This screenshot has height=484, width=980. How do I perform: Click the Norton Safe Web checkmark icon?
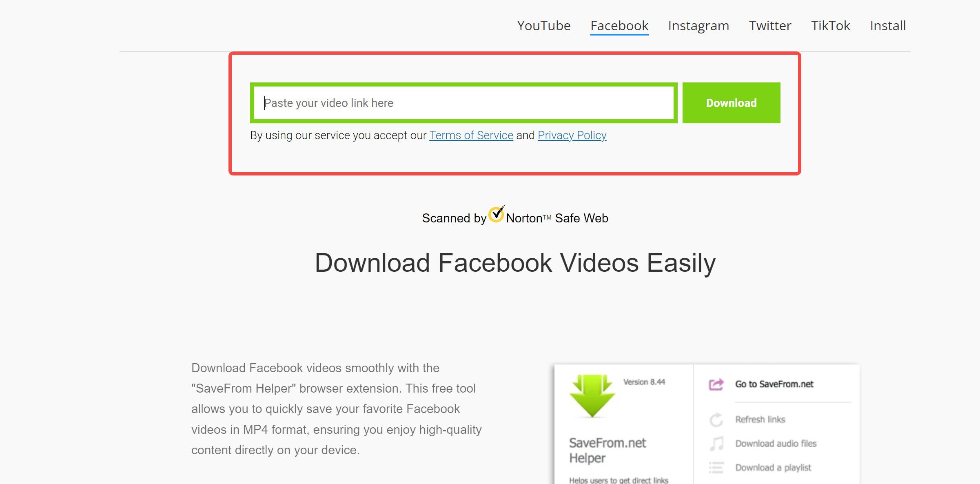click(497, 214)
